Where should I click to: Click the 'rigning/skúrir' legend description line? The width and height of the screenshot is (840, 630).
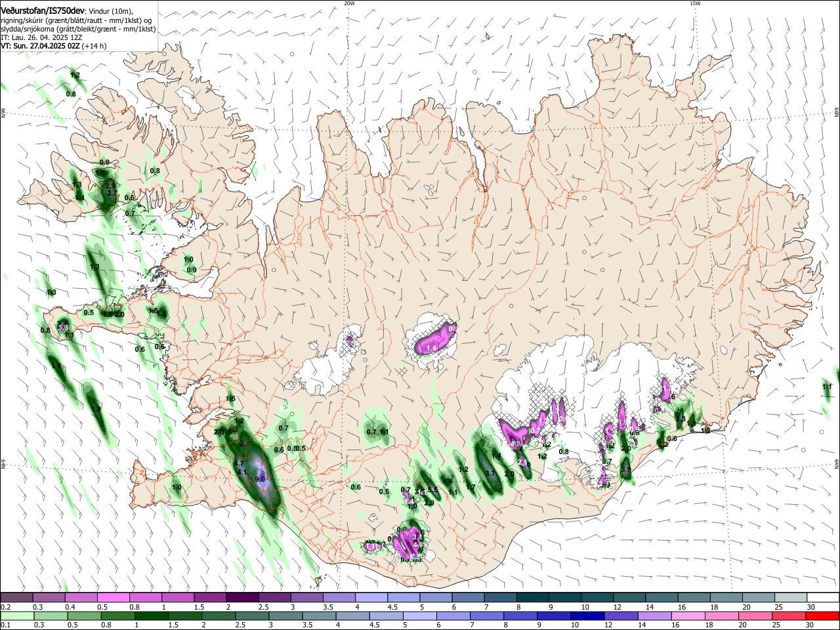76,20
